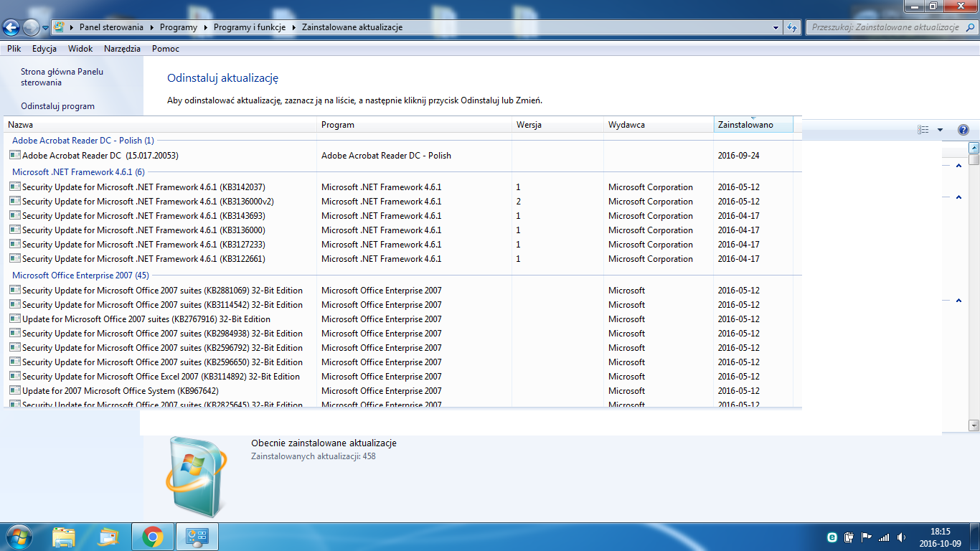
Task: Click the icon beside the KB3122661 update row
Action: 15,258
